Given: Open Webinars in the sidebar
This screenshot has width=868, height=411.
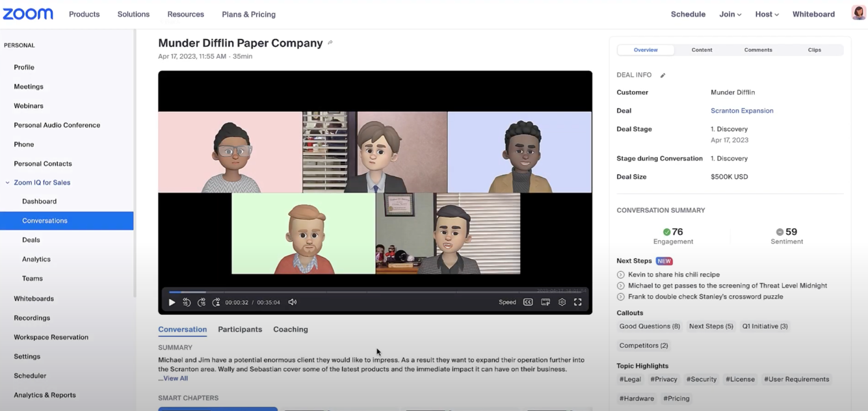Looking at the screenshot, I should point(29,106).
